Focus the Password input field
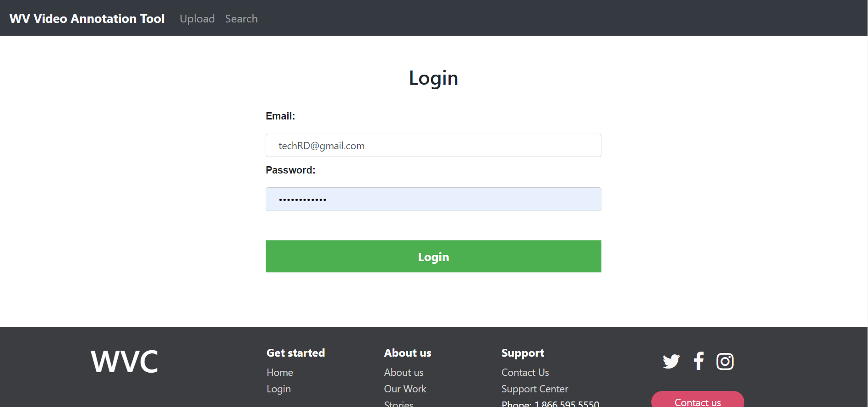 point(433,199)
